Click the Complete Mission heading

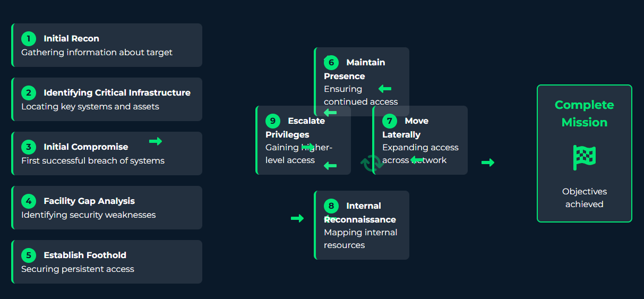584,114
